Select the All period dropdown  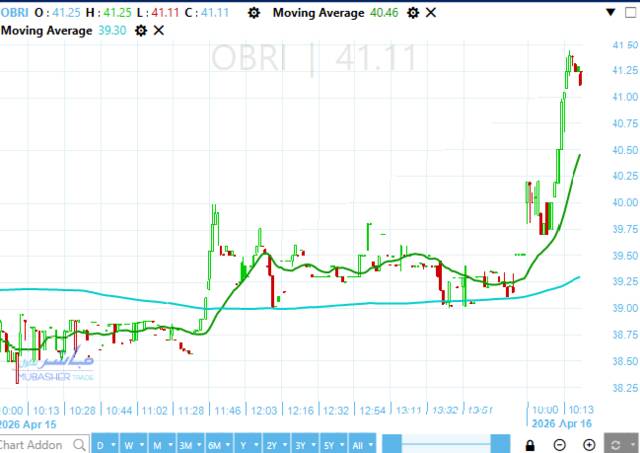pos(362,444)
